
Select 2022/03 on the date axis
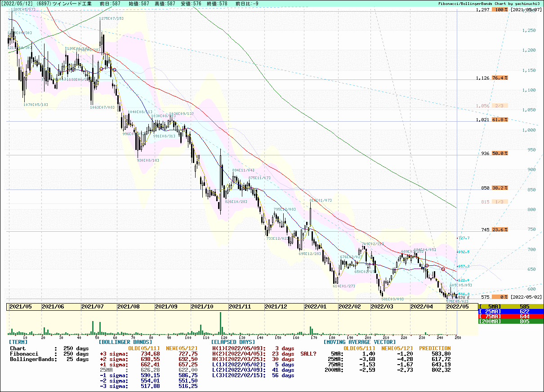click(382, 306)
